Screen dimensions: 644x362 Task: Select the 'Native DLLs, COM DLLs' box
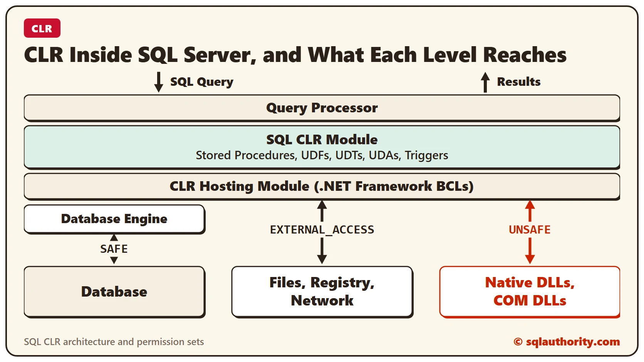pos(530,292)
